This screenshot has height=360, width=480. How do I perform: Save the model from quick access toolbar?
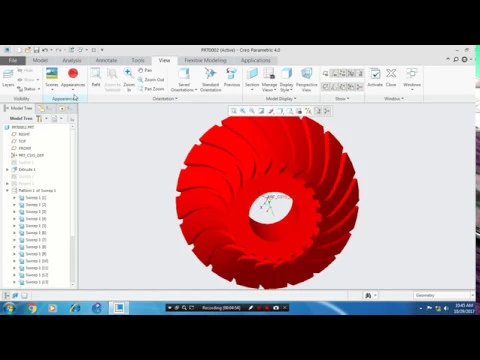[36, 50]
